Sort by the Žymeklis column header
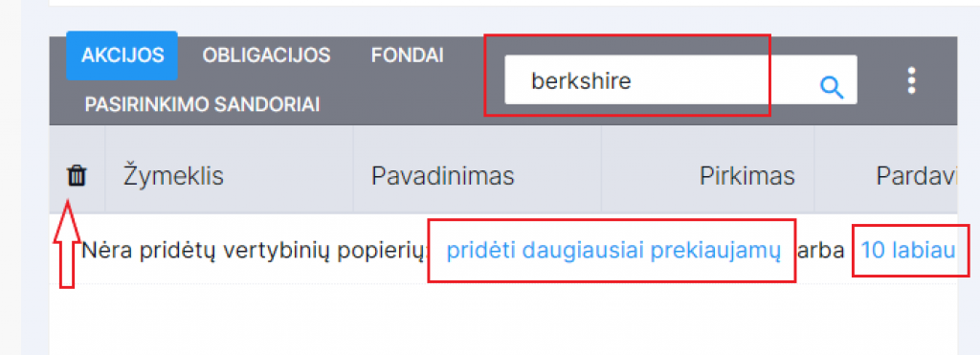Image resolution: width=980 pixels, height=355 pixels. click(x=172, y=176)
